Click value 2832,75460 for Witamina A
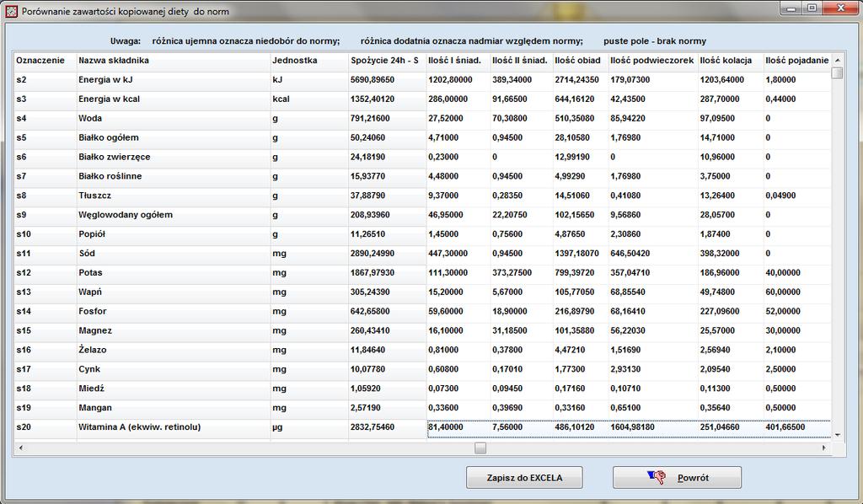This screenshot has height=504, width=863. 388,427
